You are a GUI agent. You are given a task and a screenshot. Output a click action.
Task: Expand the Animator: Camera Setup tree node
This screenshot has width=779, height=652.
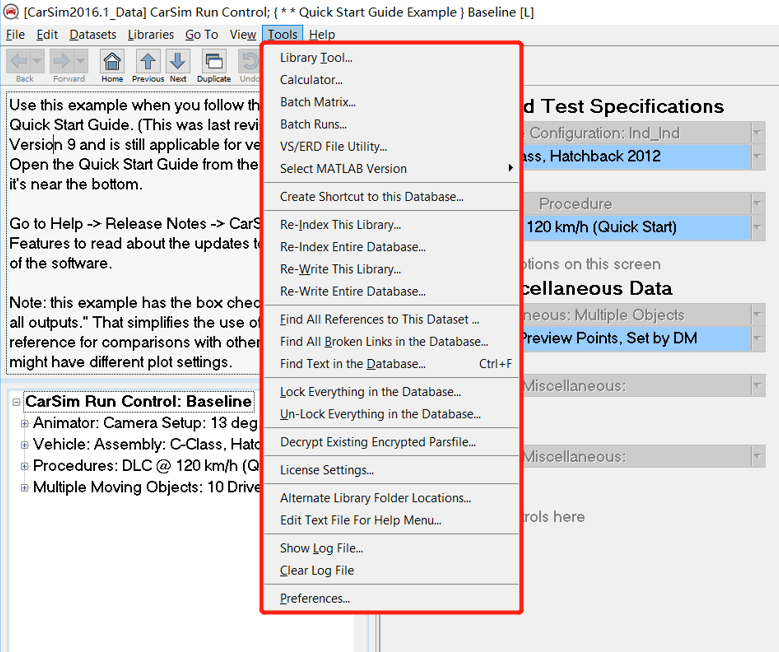[x=24, y=423]
